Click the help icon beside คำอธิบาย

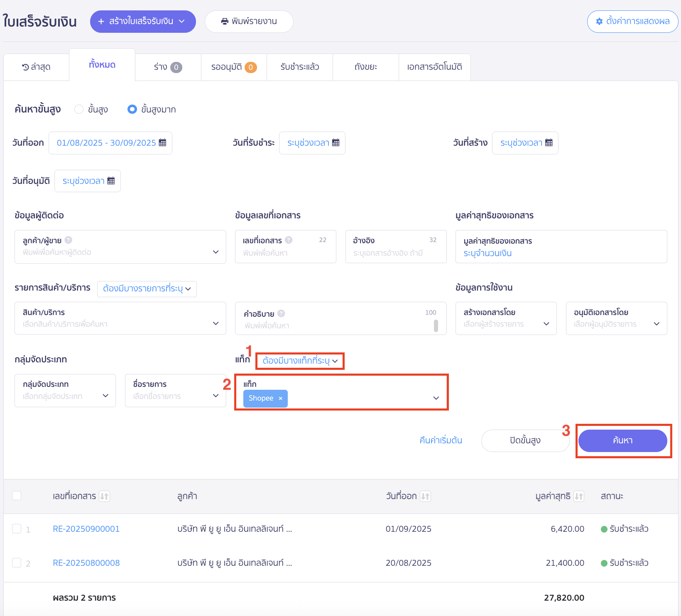[x=281, y=313]
